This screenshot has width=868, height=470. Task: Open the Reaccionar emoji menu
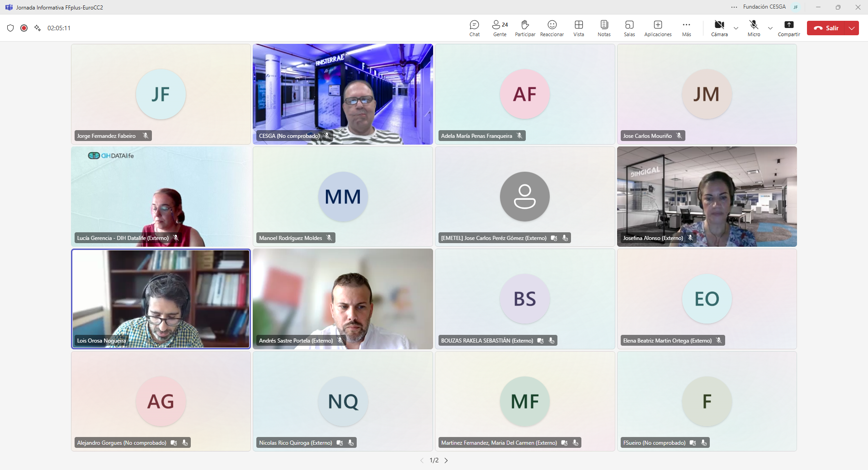(552, 28)
